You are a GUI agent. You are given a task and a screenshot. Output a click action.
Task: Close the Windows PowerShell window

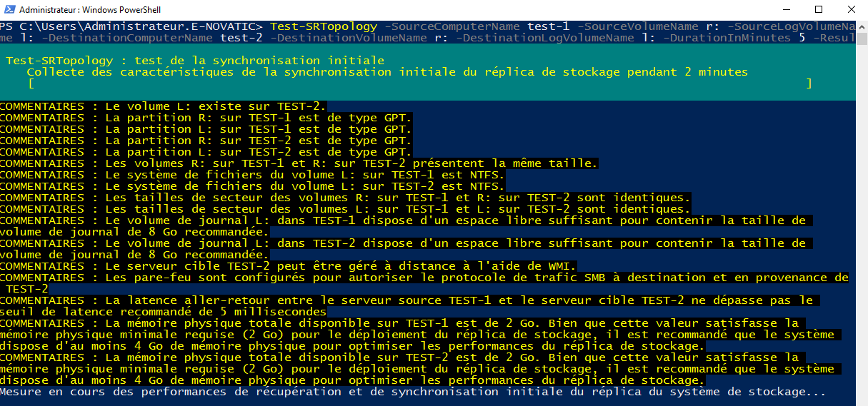[851, 10]
